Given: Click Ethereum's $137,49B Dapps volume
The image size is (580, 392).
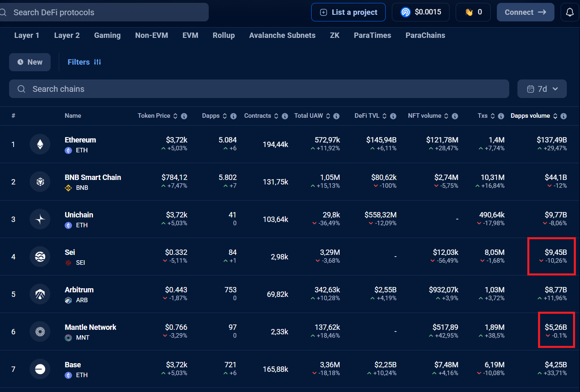Looking at the screenshot, I should click(x=552, y=140).
